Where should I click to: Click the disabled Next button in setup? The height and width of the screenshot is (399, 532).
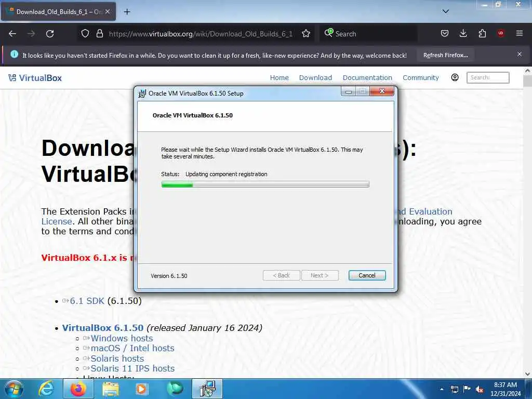point(320,275)
